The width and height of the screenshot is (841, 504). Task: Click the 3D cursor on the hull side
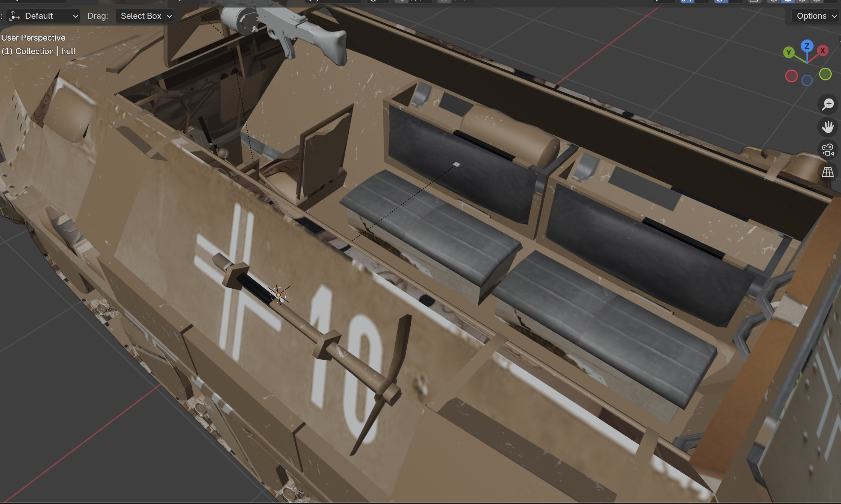(278, 295)
